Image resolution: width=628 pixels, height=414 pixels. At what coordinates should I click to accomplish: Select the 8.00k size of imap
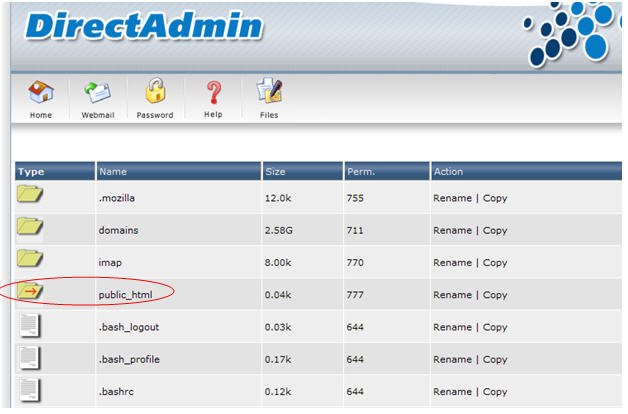[x=278, y=263]
